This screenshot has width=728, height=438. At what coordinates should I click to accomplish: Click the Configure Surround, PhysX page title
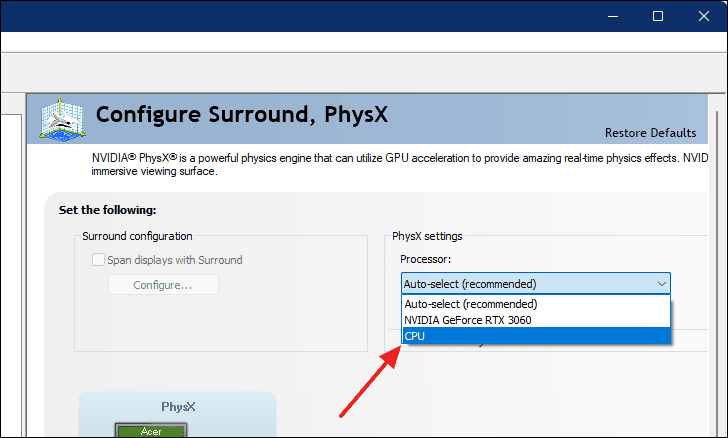point(241,115)
